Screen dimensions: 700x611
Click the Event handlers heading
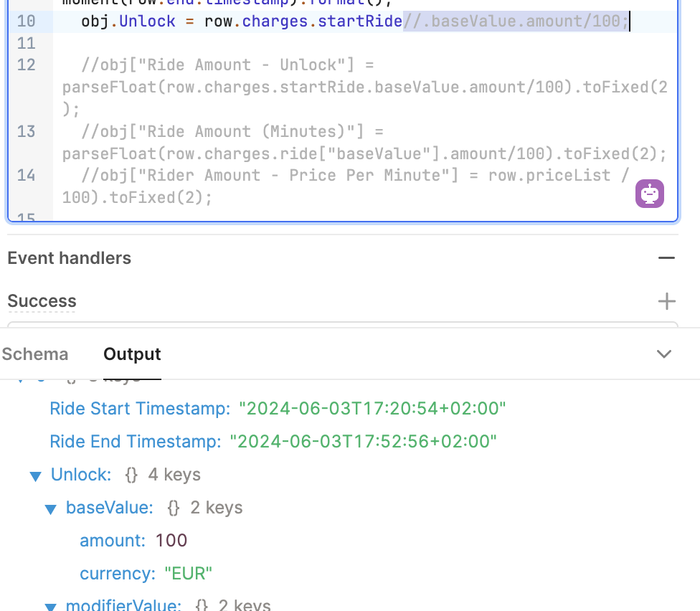coord(69,258)
